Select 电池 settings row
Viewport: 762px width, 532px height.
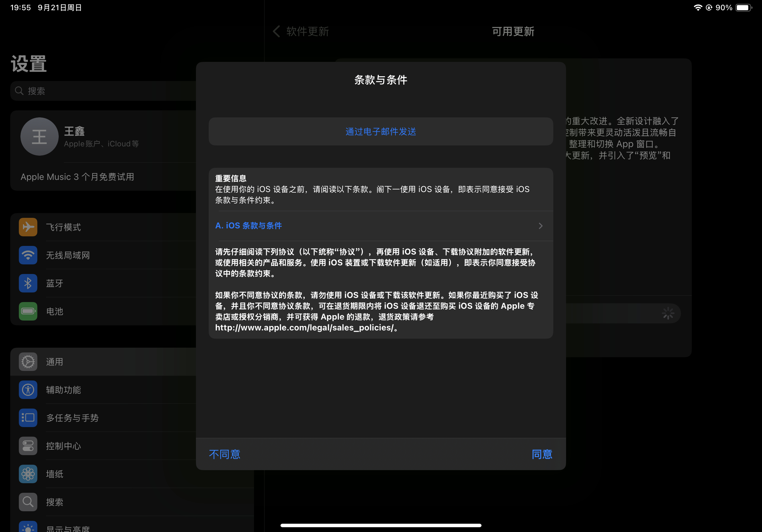coord(103,311)
